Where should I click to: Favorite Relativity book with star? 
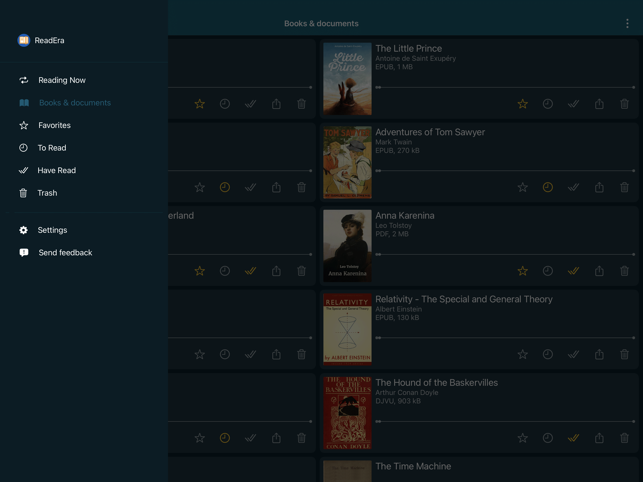522,354
